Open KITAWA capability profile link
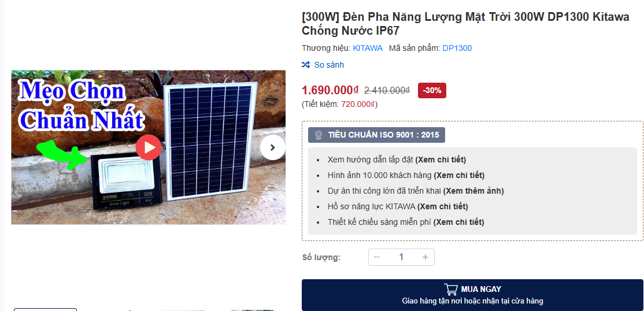This screenshot has height=311, width=644. (443, 206)
